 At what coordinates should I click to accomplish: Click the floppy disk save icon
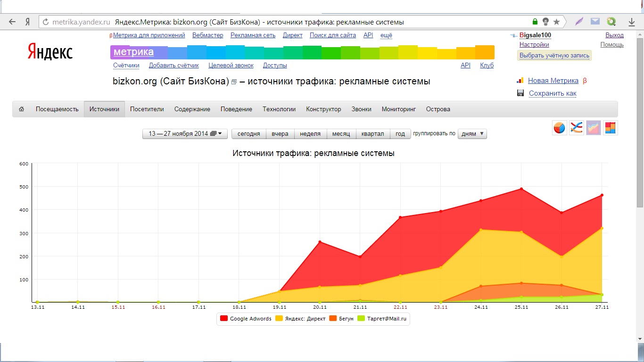[520, 93]
